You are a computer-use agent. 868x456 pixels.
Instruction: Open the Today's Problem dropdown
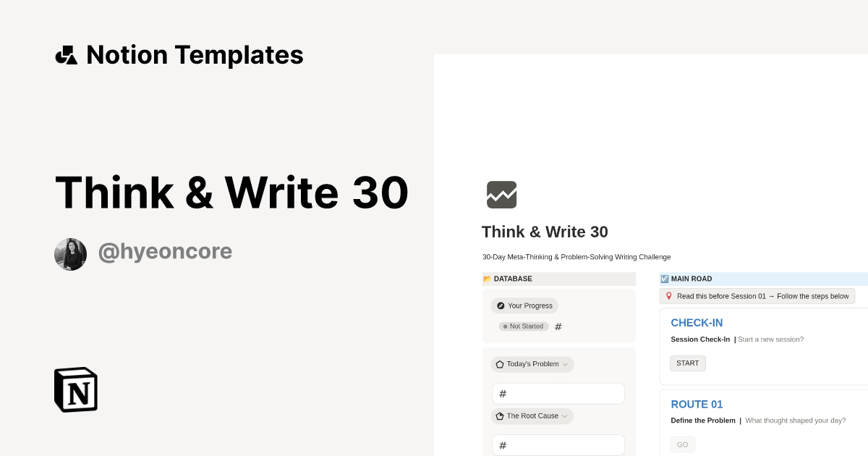click(566, 364)
